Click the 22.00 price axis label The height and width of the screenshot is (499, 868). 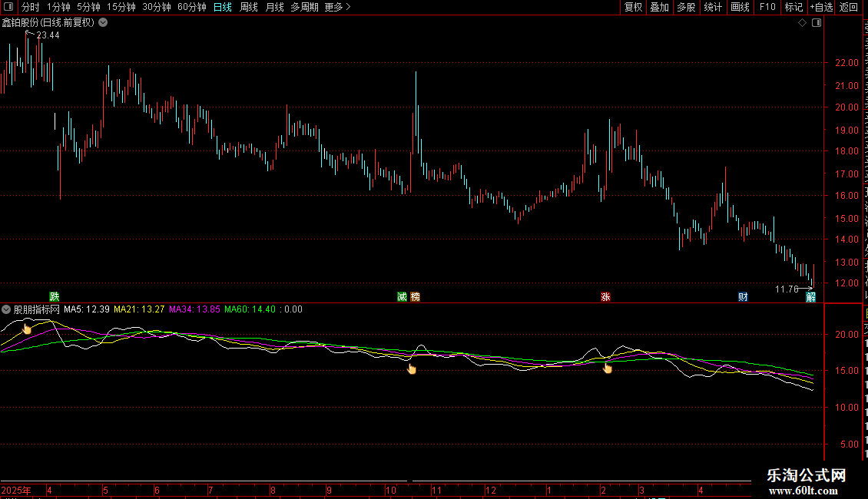click(846, 63)
